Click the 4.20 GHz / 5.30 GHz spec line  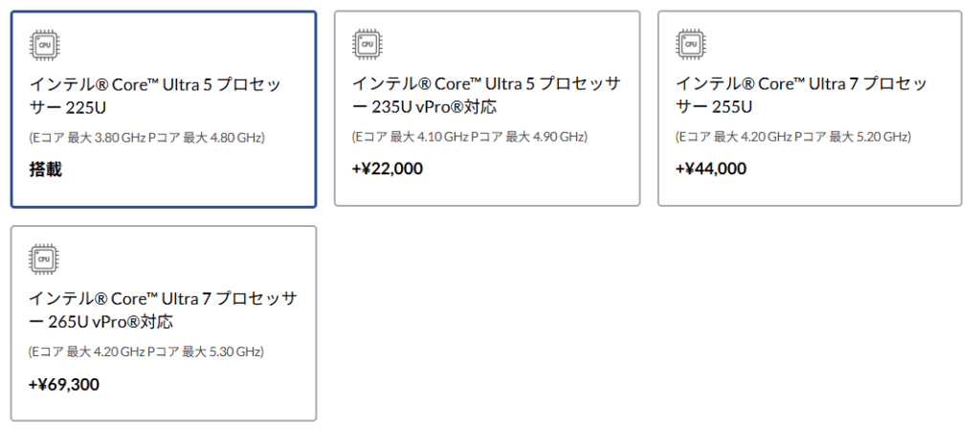click(145, 352)
